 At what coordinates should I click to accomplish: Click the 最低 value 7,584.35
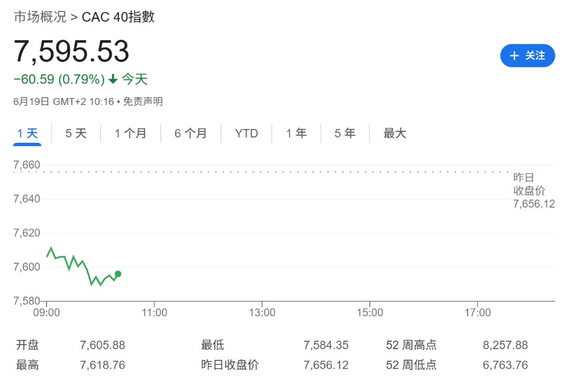(x=326, y=345)
